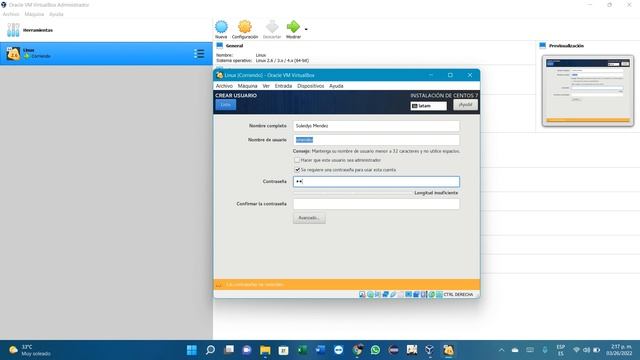
Task: Click the ESP language indicator in tray
Action: tap(561, 350)
